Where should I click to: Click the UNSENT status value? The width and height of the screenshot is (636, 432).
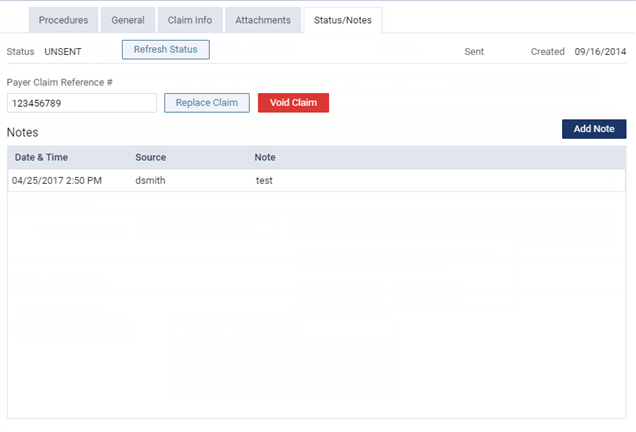point(63,50)
